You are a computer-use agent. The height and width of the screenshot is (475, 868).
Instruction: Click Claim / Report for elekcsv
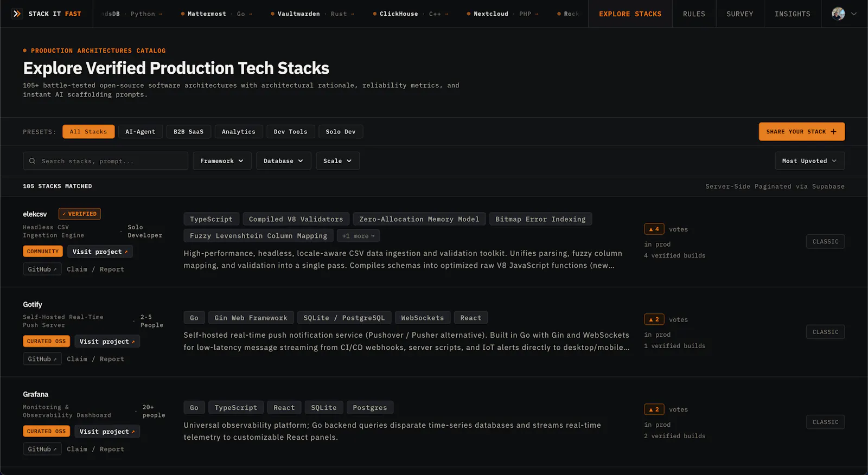[95, 269]
